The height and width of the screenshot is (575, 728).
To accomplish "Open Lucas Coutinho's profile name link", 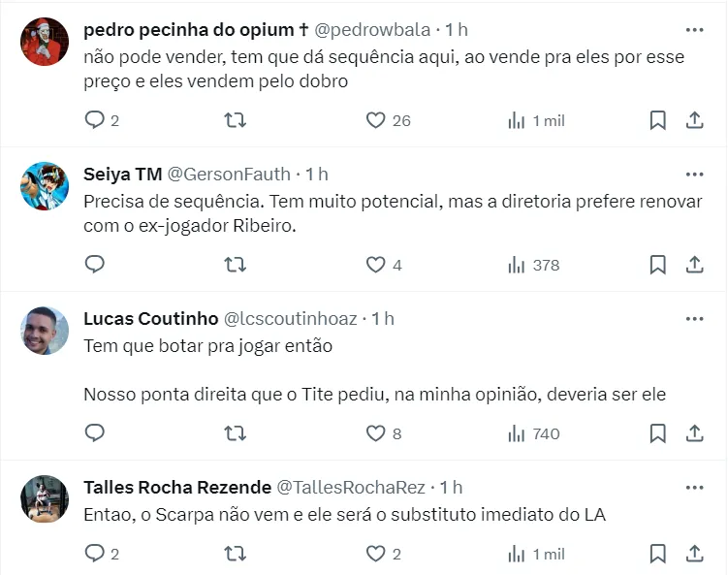I will (150, 318).
